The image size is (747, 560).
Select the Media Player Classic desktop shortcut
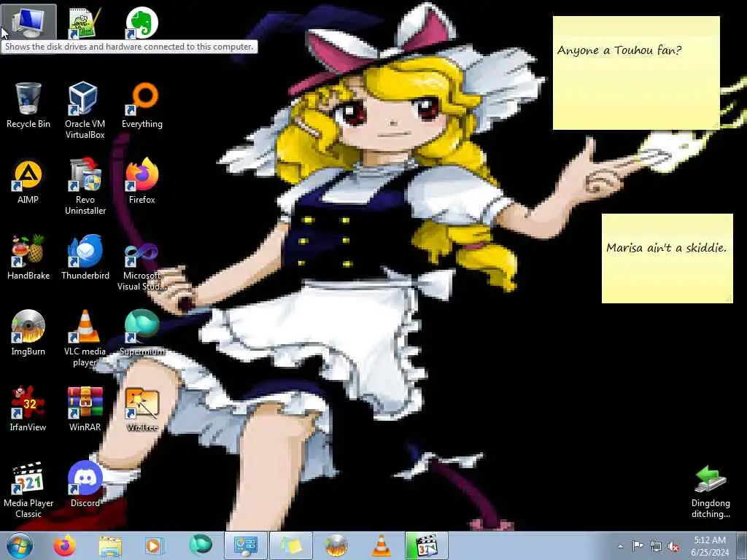click(28, 489)
